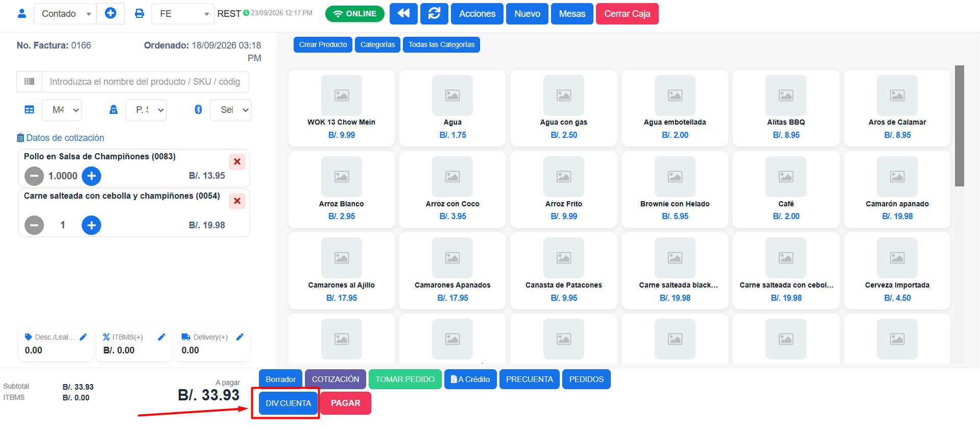Edit ITBMS tax pencil icon
The width and height of the screenshot is (980, 430).
[x=161, y=337]
